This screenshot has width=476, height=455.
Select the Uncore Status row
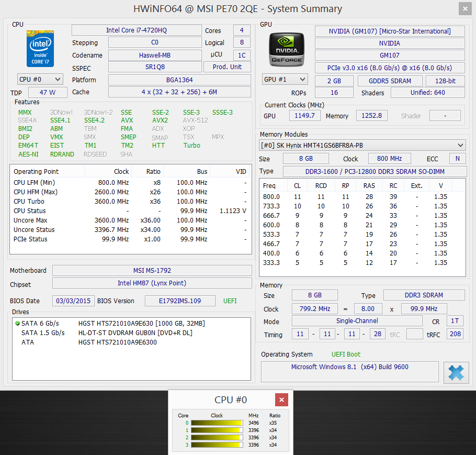(x=131, y=230)
